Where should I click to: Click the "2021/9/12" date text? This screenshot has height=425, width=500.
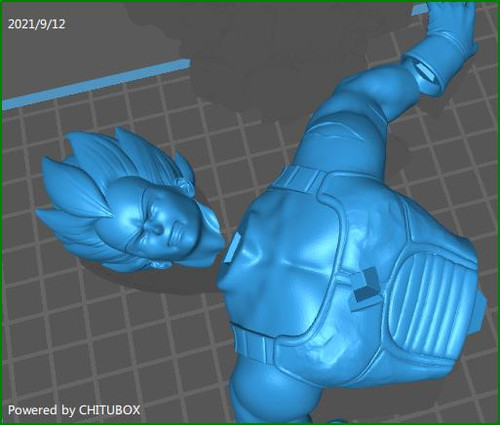[x=36, y=24]
